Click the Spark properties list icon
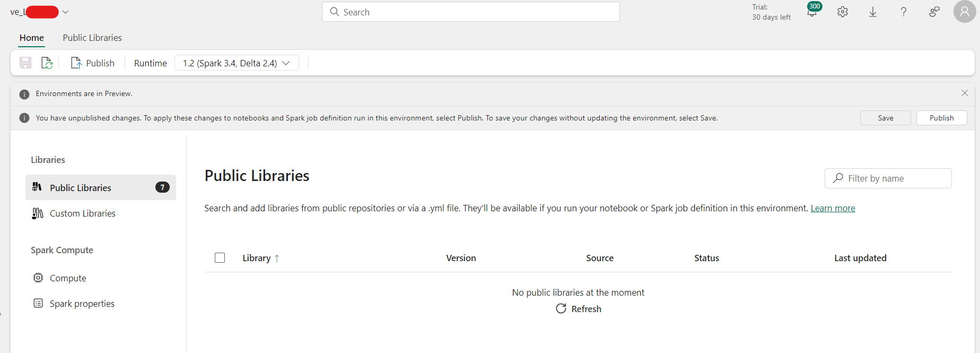 point(38,303)
